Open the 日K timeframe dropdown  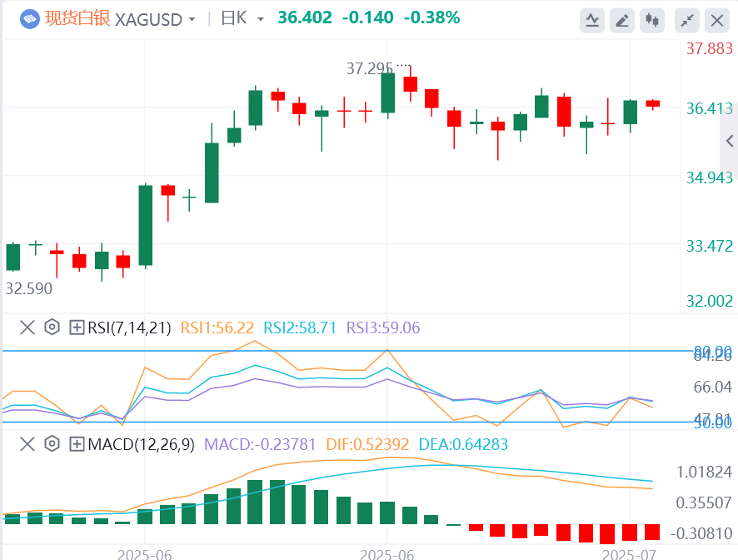260,20
